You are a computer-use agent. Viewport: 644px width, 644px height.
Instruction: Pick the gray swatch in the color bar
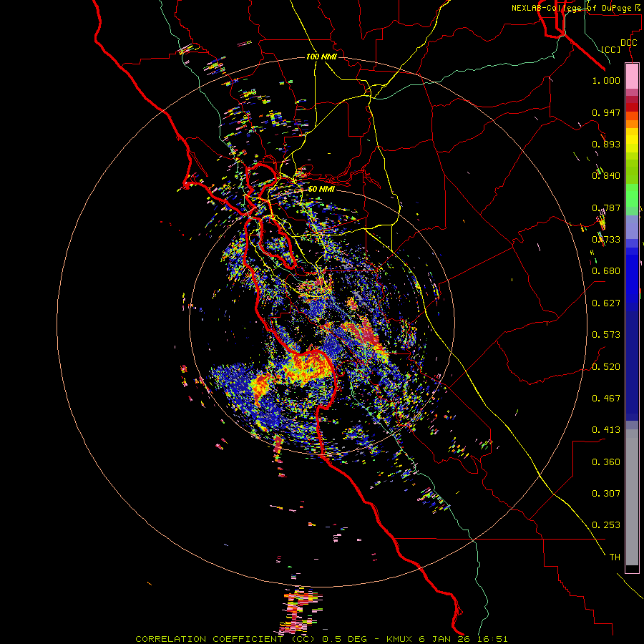[x=632, y=497]
